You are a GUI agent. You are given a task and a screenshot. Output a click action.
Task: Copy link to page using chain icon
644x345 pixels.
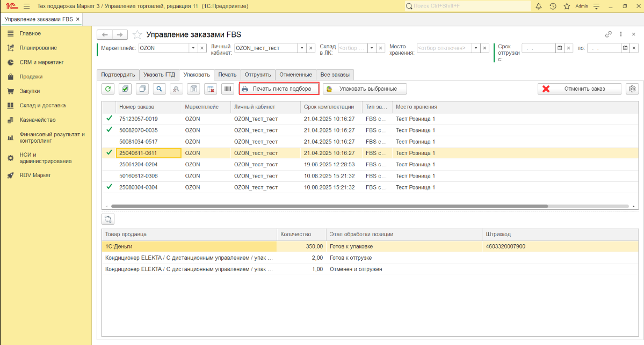tap(609, 34)
